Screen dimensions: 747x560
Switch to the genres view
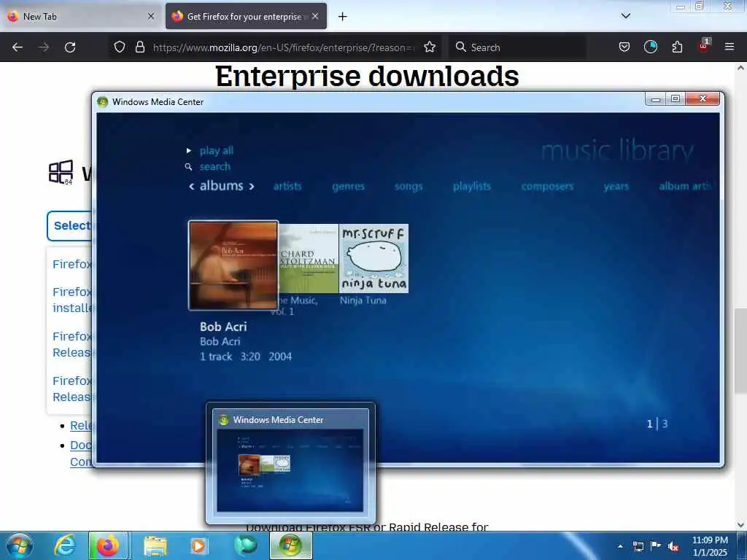(x=348, y=186)
